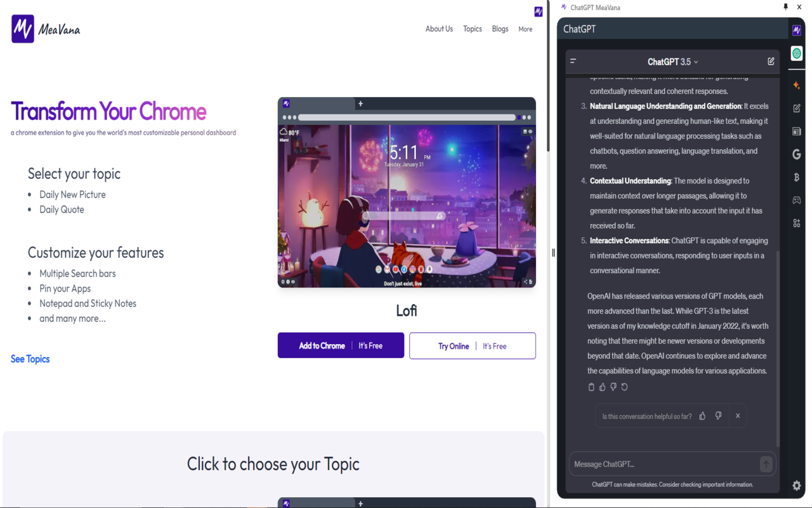Click the 'and many more...' list item
812x508 pixels.
[72, 318]
